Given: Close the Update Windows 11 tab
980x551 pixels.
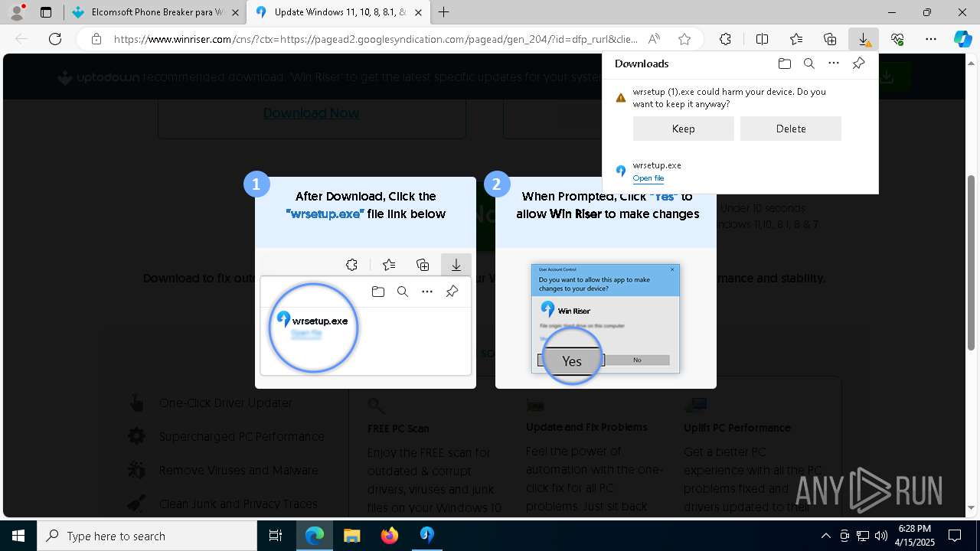Looking at the screenshot, I should [x=419, y=12].
